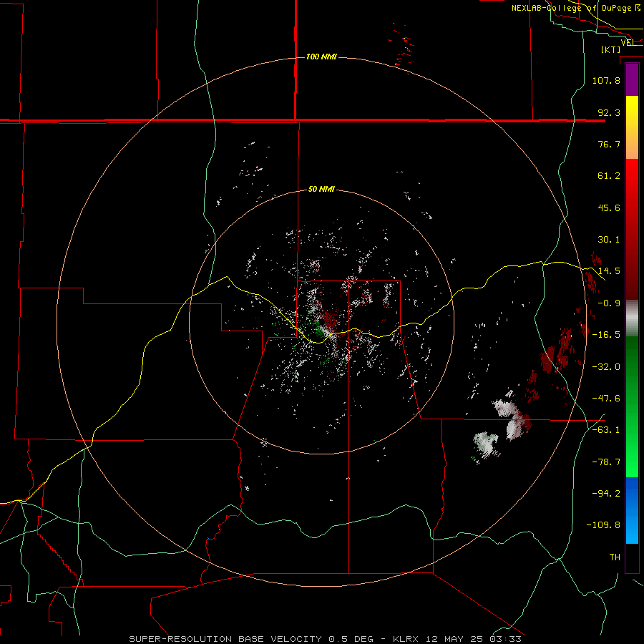Click the 107.8 velocity scale value
The width and height of the screenshot is (644, 644).
pos(606,80)
